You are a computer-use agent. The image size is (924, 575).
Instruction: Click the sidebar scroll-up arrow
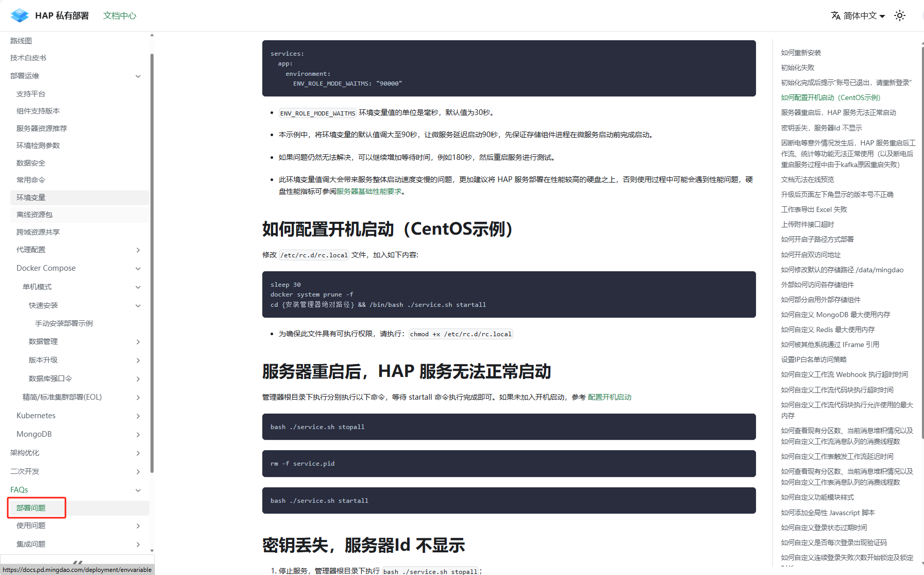click(152, 35)
